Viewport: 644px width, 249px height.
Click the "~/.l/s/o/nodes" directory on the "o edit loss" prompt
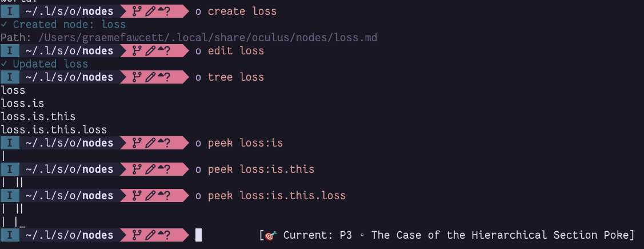70,51
